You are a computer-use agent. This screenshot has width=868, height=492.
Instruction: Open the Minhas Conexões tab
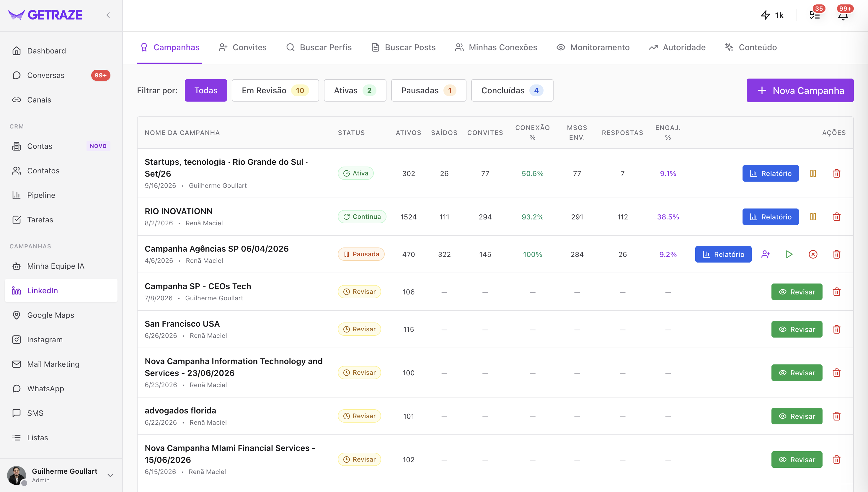click(496, 47)
